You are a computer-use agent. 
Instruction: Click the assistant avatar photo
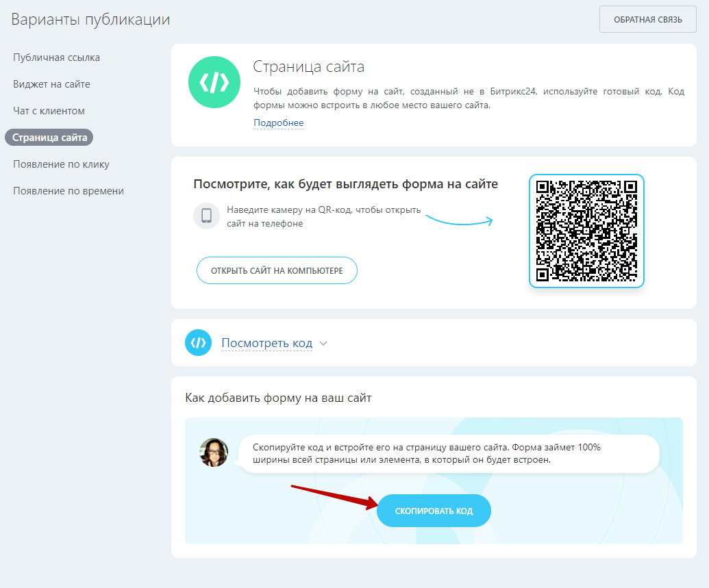tap(214, 452)
